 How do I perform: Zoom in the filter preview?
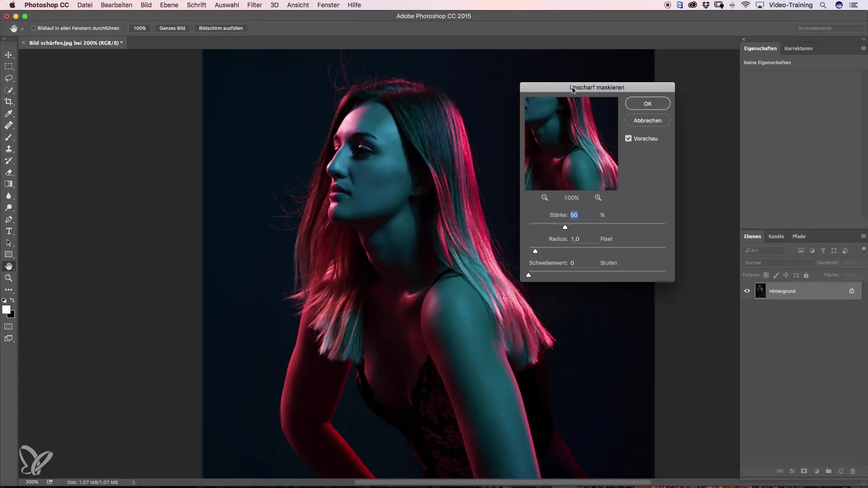(598, 197)
